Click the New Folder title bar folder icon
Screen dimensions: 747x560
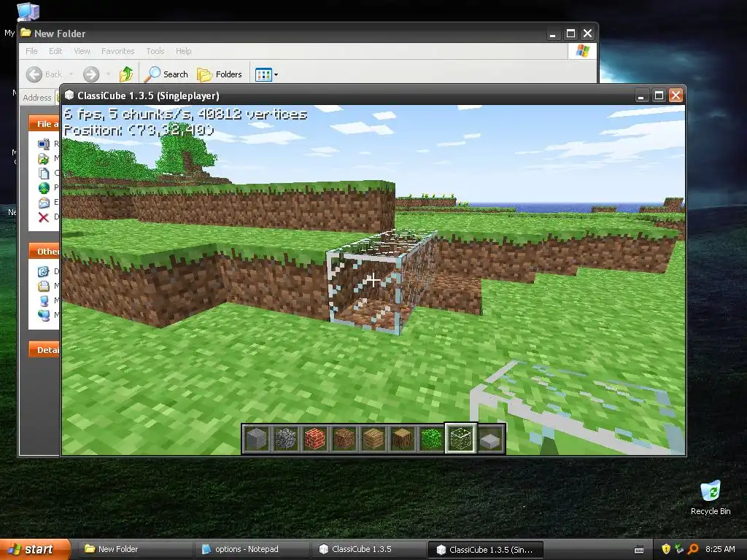click(x=26, y=33)
